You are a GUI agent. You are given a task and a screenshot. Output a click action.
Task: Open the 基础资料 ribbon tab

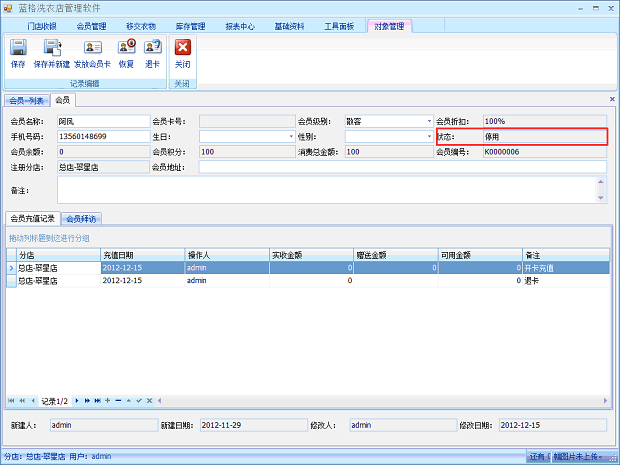click(289, 26)
